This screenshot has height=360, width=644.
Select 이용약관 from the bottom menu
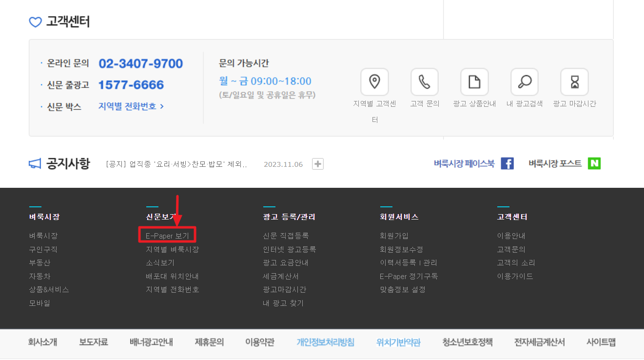pyautogui.click(x=259, y=342)
